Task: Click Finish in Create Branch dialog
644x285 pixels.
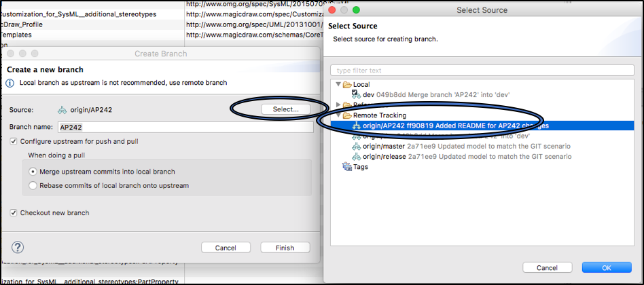Action: click(x=285, y=248)
